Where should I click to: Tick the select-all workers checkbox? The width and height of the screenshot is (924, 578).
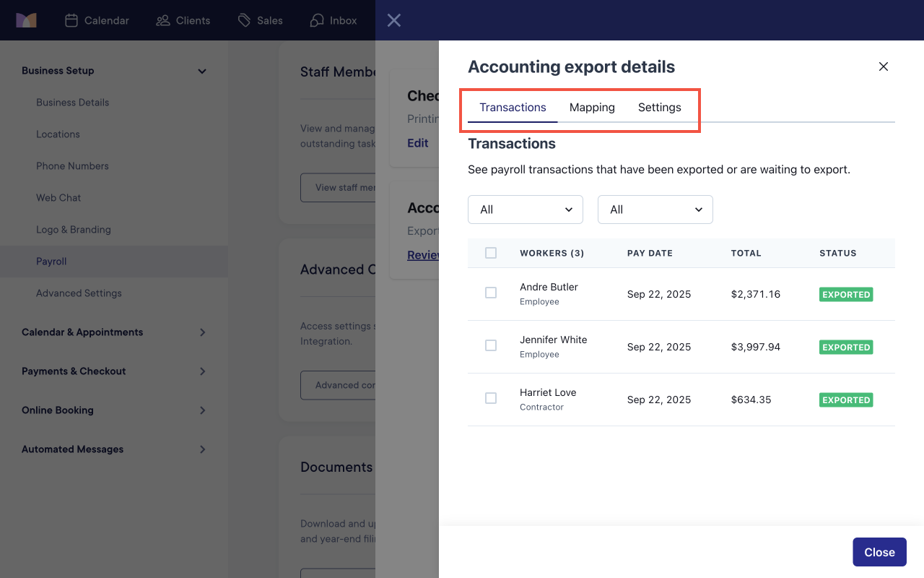point(491,253)
